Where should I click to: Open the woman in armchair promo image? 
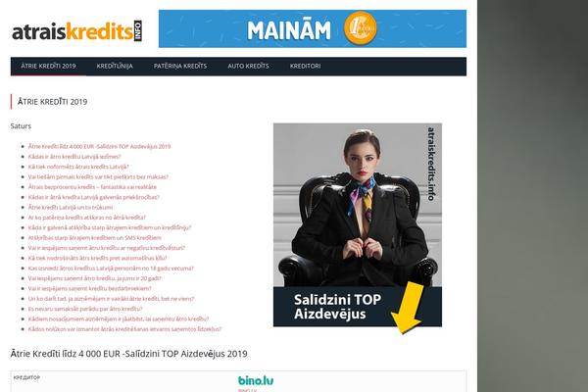pos(358,225)
